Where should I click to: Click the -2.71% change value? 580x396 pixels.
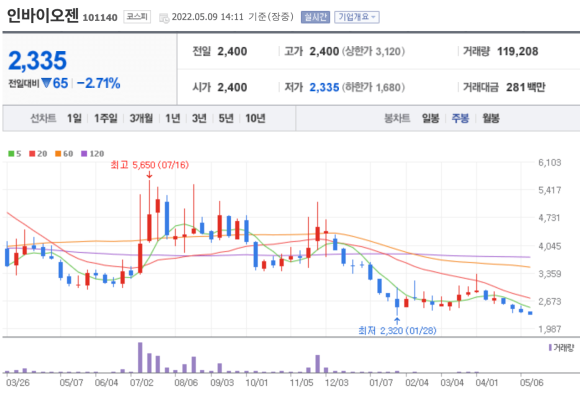click(98, 83)
